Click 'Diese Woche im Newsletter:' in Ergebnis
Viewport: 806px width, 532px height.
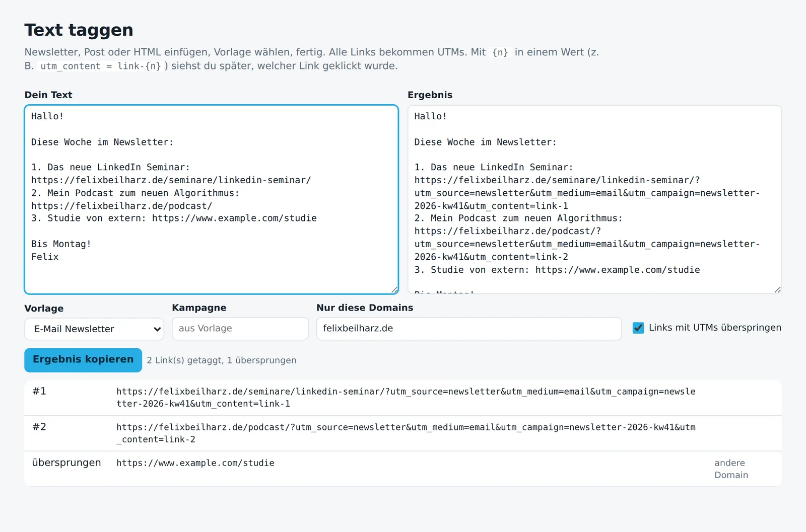pos(485,142)
